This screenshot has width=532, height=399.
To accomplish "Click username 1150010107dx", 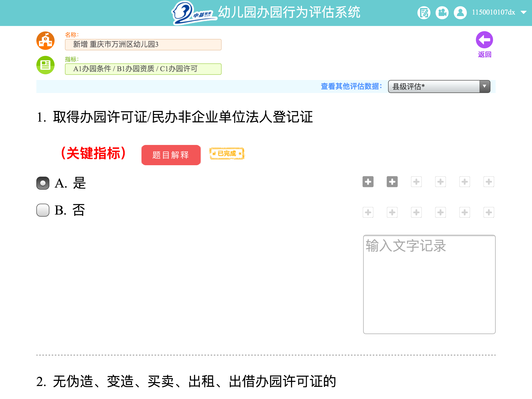I will click(x=493, y=12).
